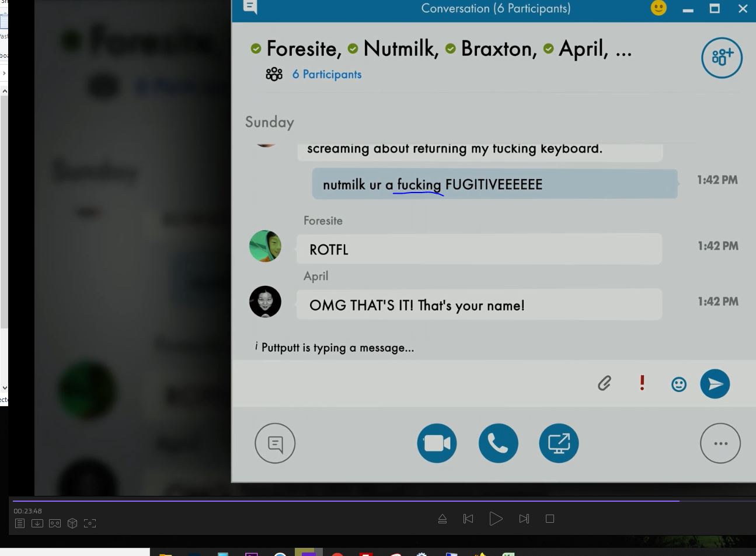Click in the message input field
Viewport: 756px width, 556px height.
409,383
